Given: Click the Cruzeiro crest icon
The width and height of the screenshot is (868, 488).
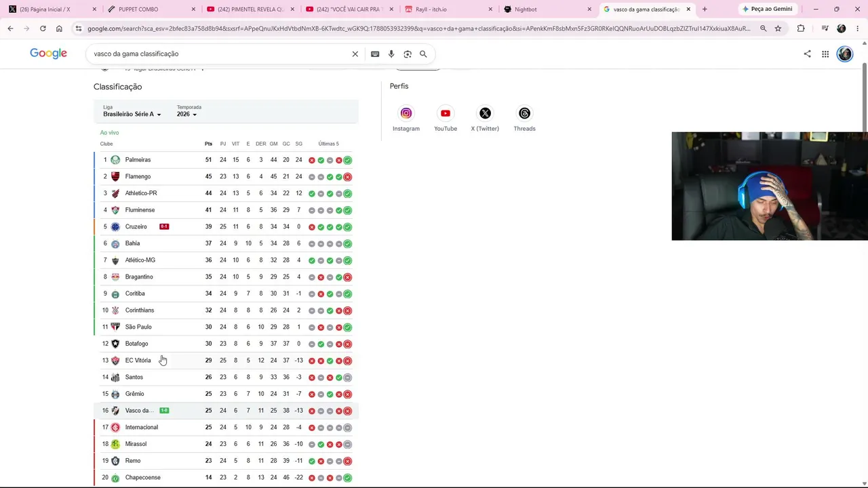Looking at the screenshot, I should [x=115, y=227].
